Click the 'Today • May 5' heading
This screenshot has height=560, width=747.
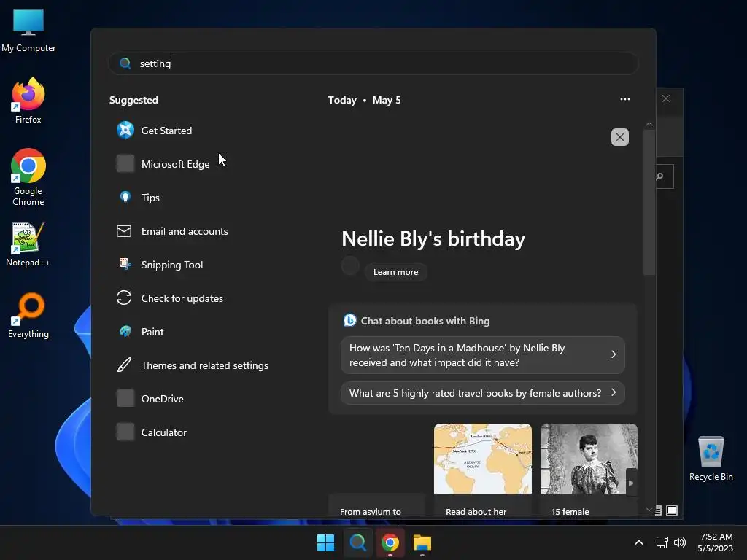click(x=365, y=100)
